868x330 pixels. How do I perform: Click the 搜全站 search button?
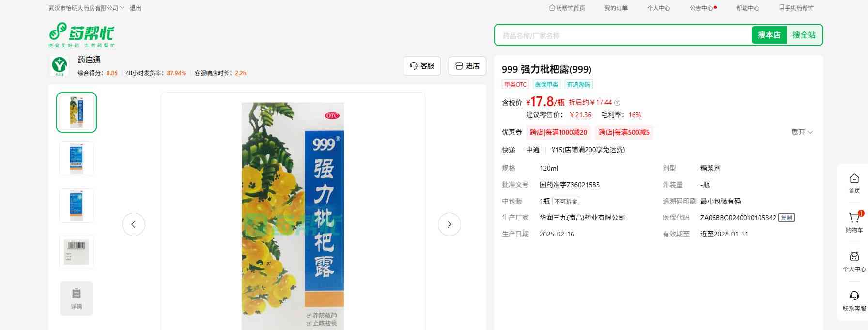click(x=804, y=35)
